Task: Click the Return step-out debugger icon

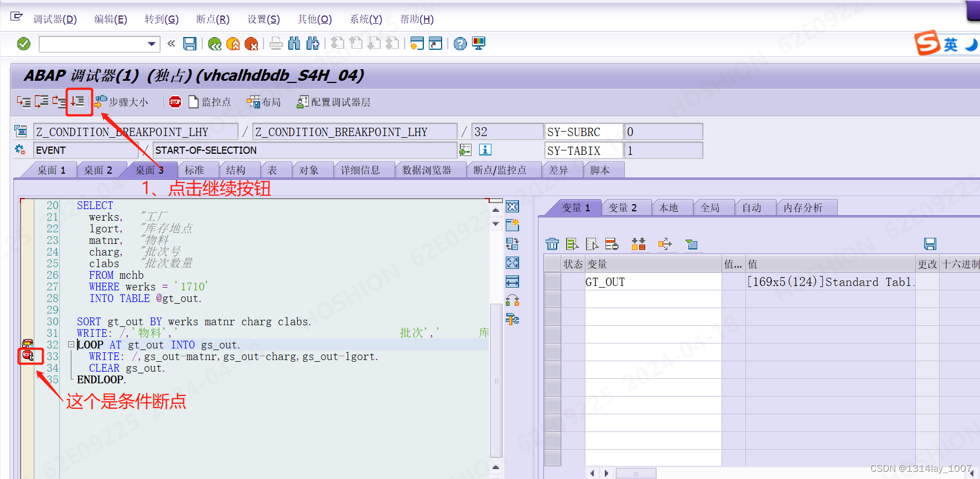Action: click(59, 102)
